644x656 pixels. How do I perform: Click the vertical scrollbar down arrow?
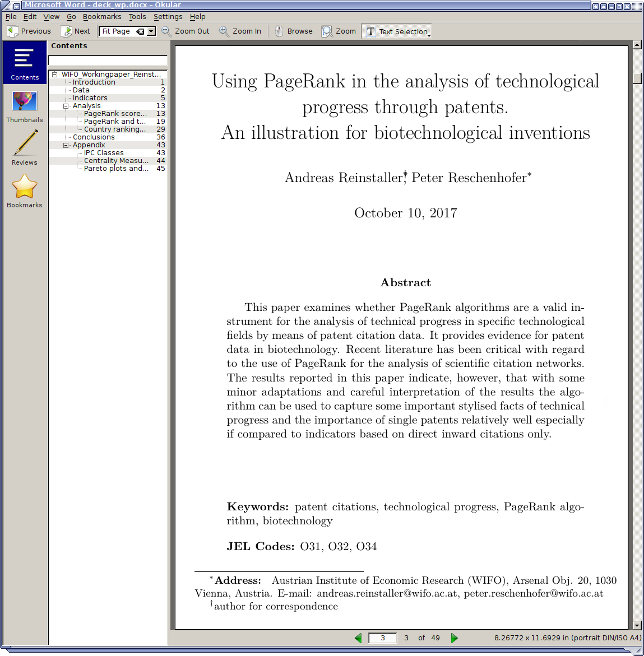(x=637, y=626)
